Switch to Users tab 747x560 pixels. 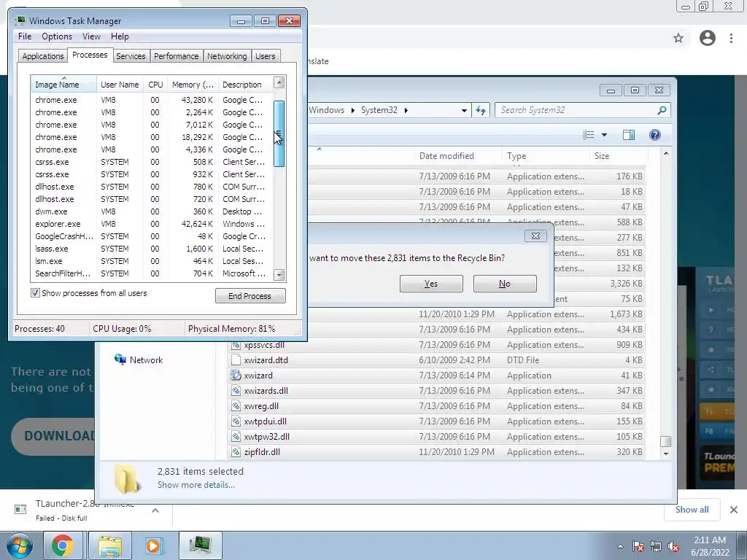[x=266, y=56]
